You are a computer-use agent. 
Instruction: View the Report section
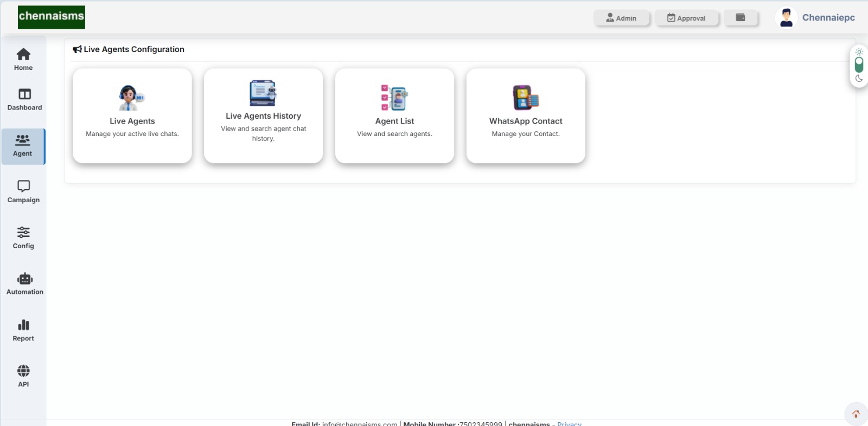pos(23,330)
